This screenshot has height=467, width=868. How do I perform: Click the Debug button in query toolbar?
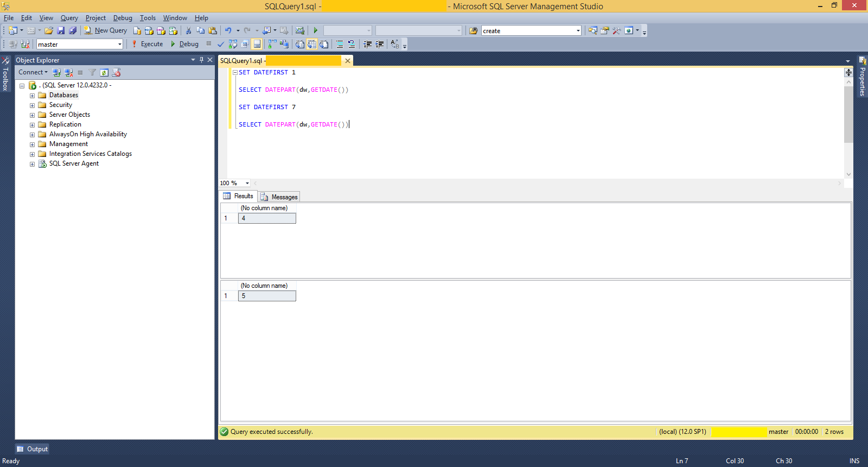[184, 44]
